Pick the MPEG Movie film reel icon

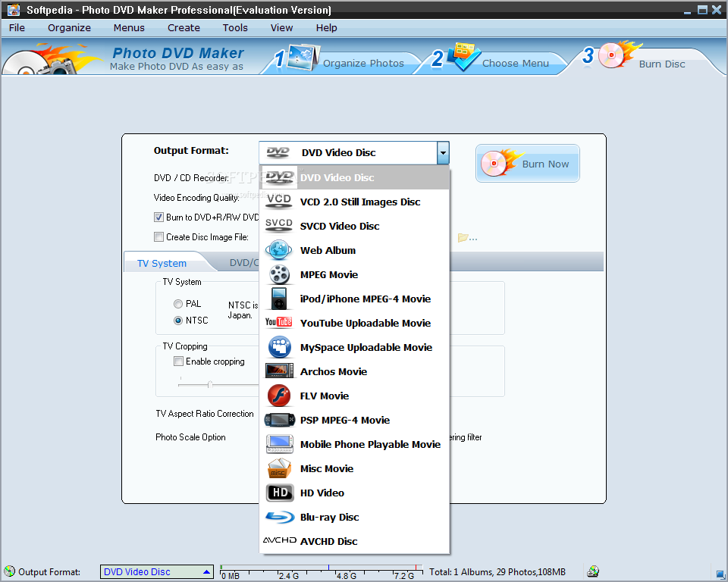tap(279, 274)
